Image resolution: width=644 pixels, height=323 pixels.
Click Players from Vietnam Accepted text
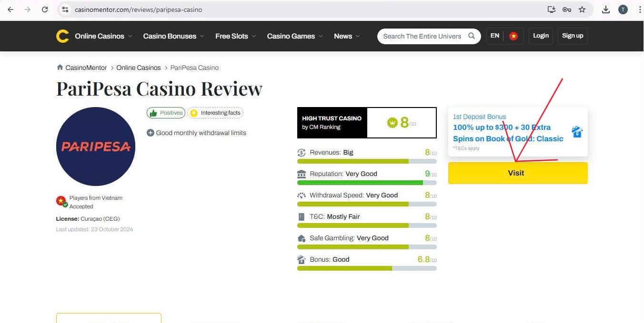(x=96, y=202)
